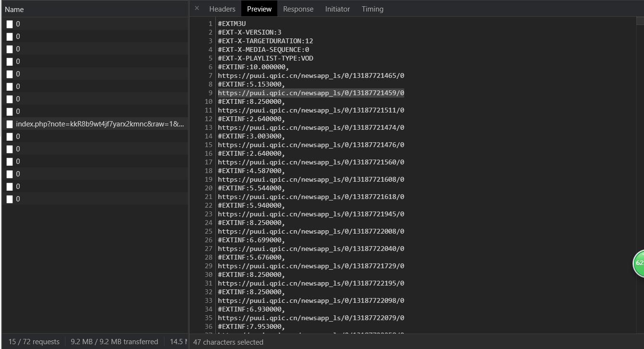
Task: Click the URL ending 13187721560/0
Action: coord(311,162)
